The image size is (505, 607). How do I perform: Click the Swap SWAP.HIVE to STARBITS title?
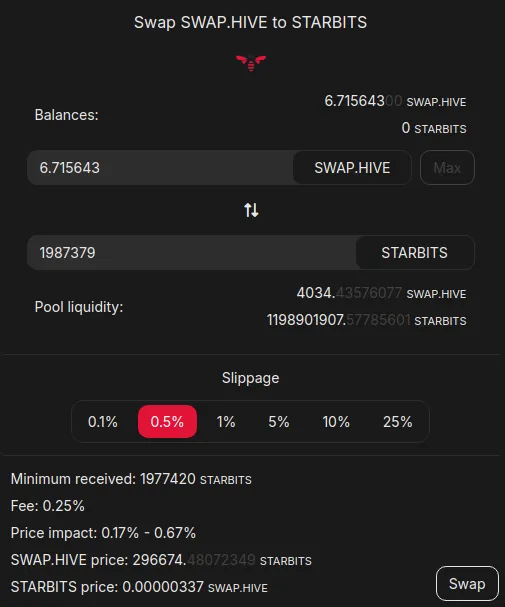[x=250, y=22]
